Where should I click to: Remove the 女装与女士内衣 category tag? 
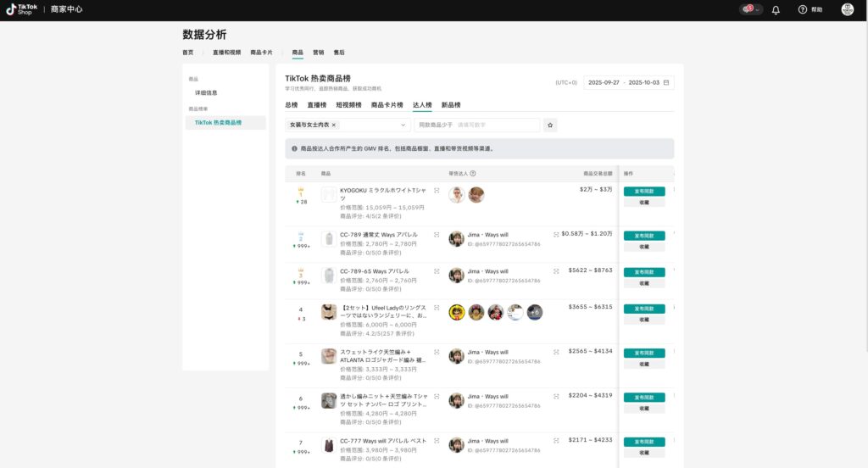point(334,125)
